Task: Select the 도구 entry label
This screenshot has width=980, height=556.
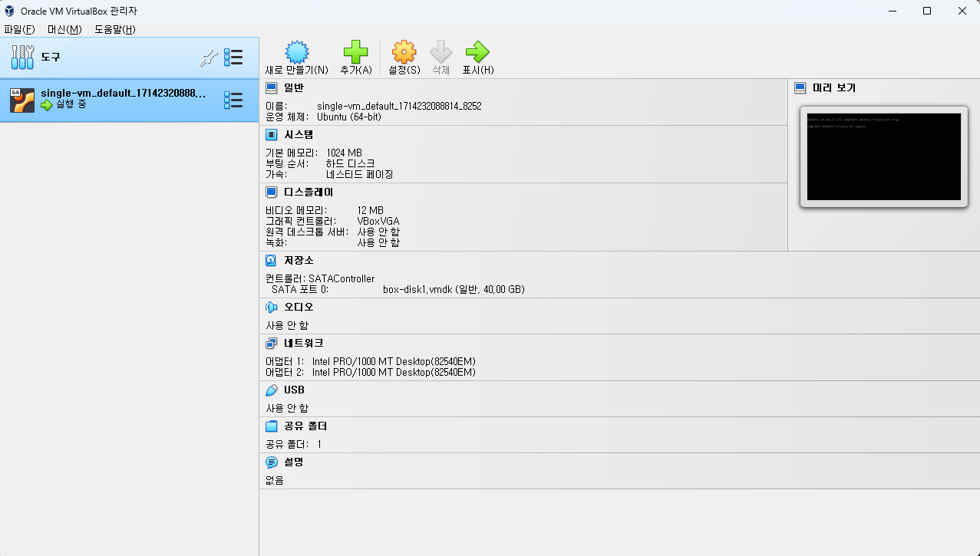Action: coord(51,58)
